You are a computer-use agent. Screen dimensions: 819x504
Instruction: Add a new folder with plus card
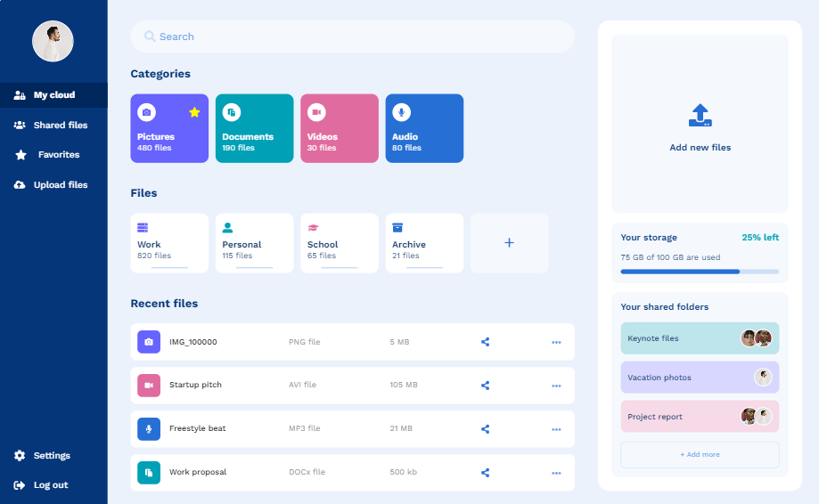509,243
